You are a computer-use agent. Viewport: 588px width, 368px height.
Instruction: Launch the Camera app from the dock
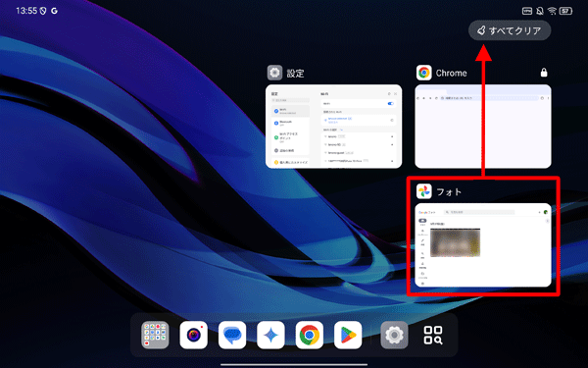point(193,335)
